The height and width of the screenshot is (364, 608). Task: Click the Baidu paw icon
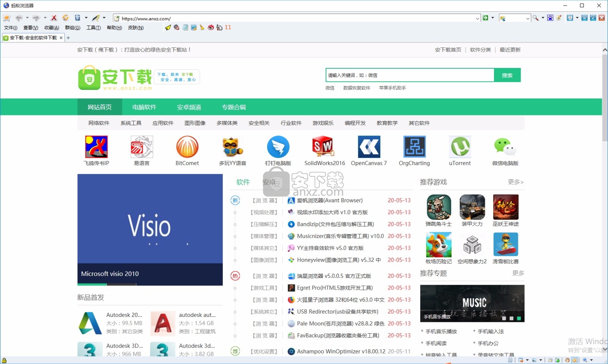[x=550, y=18]
